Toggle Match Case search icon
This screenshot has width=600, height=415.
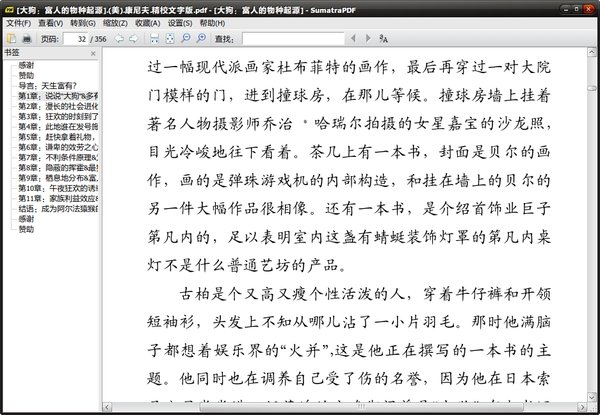(x=383, y=38)
